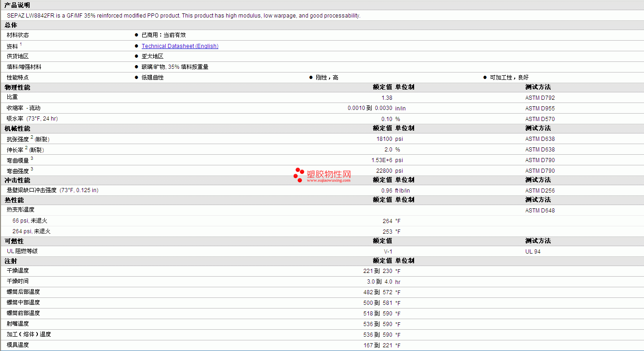The height and width of the screenshot is (351, 644).
Task: Select the '可燃性' section header
Action: click(14, 241)
